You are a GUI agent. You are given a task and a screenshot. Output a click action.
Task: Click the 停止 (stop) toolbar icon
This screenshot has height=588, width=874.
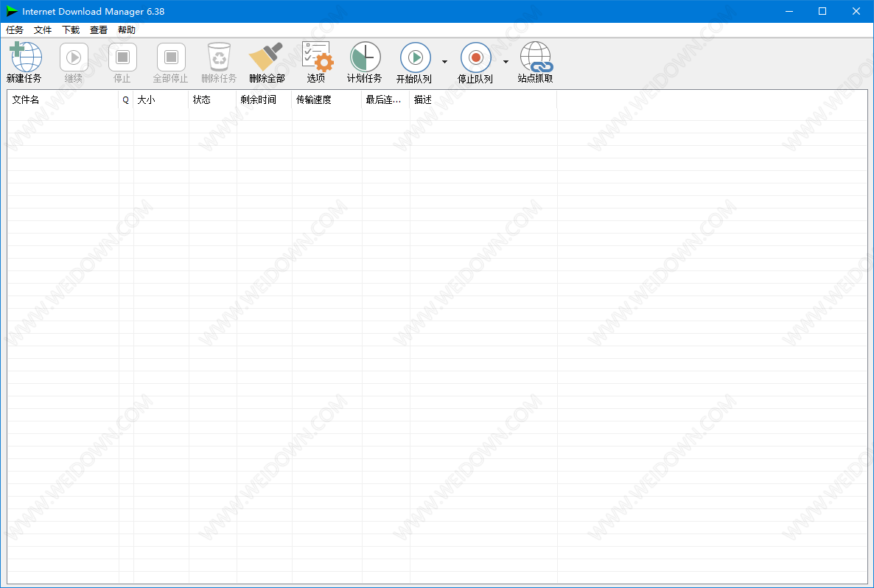122,57
